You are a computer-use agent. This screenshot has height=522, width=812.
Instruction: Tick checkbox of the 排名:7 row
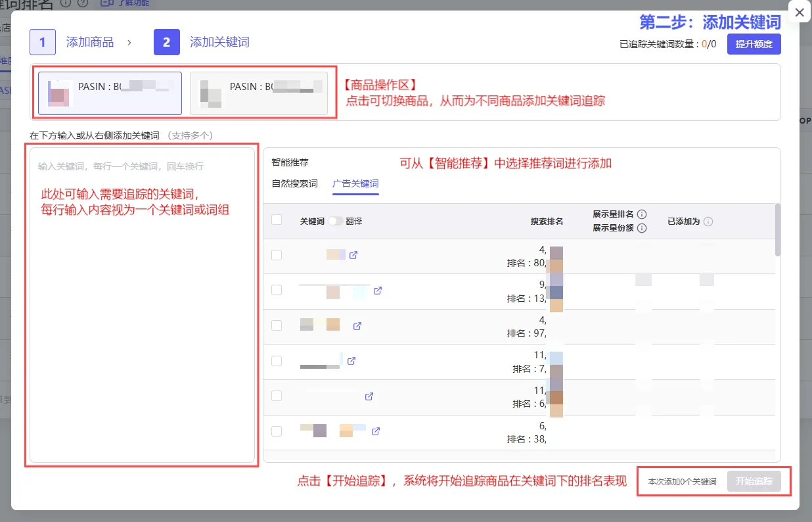pos(277,361)
